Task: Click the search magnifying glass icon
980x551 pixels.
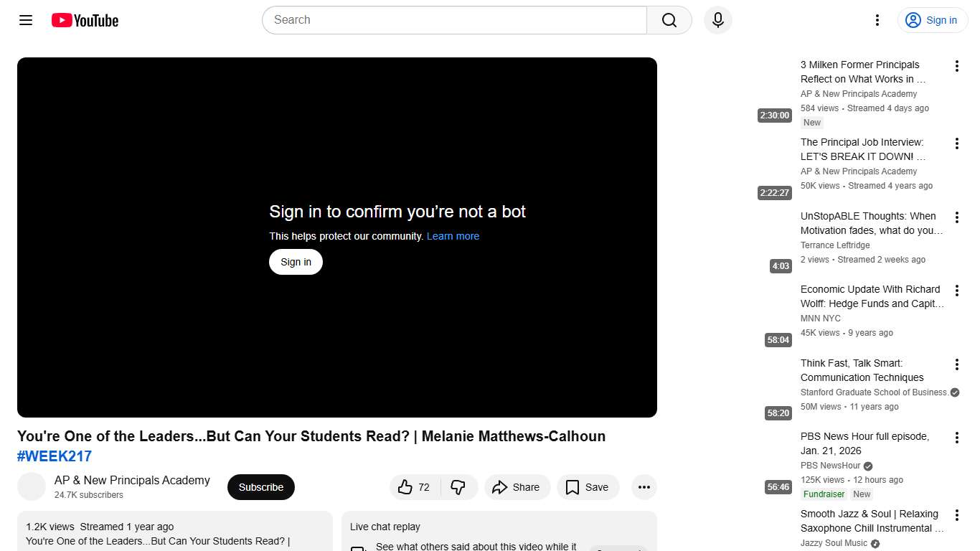Action: [x=668, y=20]
